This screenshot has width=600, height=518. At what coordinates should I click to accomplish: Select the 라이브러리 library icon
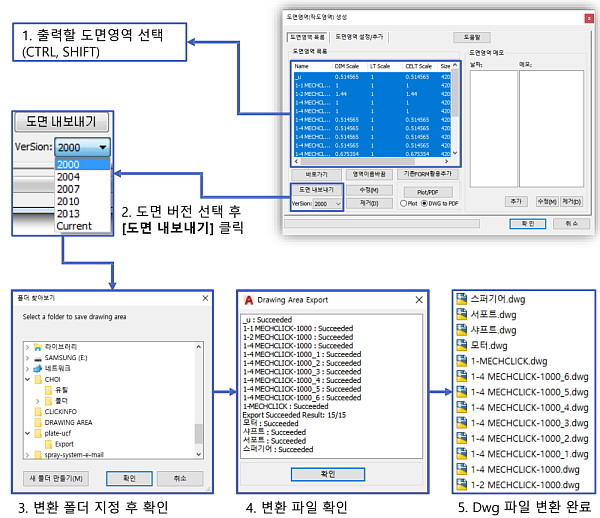[x=38, y=347]
